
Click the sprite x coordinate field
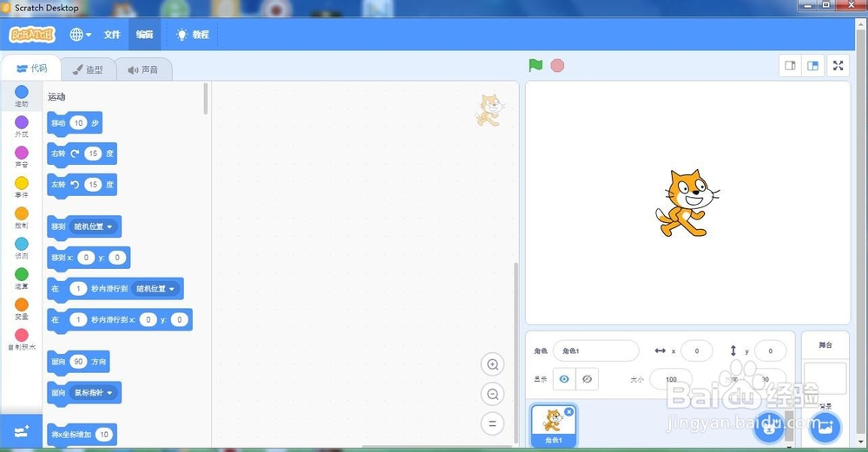(696, 350)
